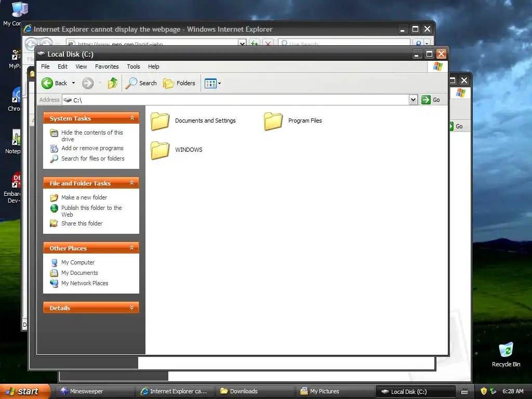The image size is (532, 399).
Task: Collapse the System Tasks panel
Action: click(x=132, y=118)
